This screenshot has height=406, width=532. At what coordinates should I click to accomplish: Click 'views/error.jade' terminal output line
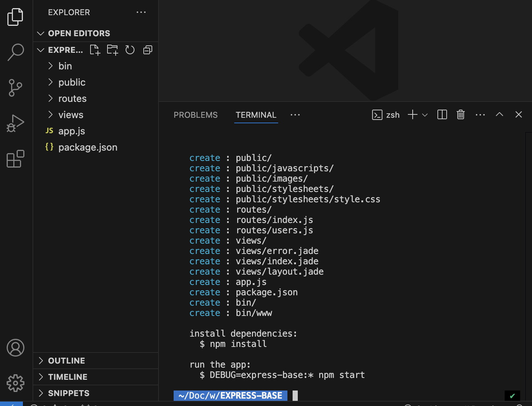pos(277,251)
